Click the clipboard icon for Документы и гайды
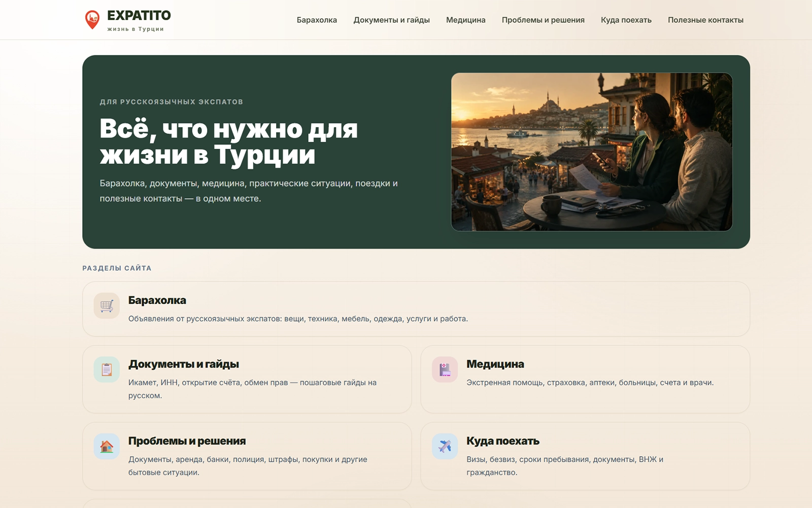The width and height of the screenshot is (812, 508). (107, 369)
